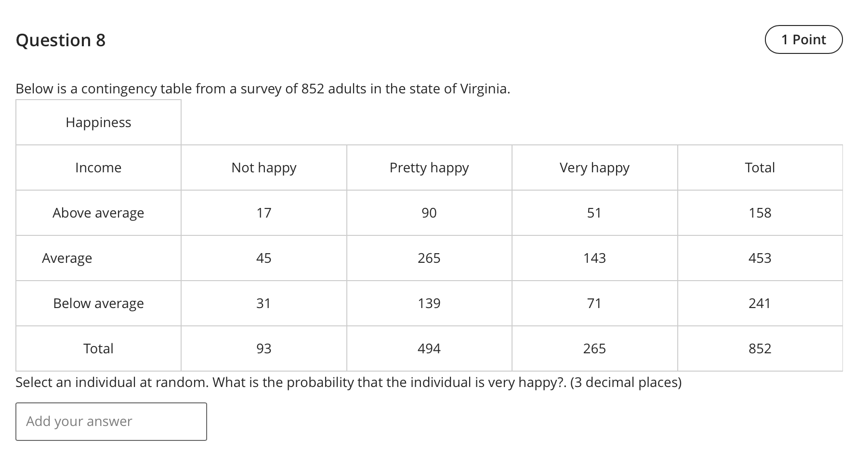Select the cell with value 143
This screenshot has width=868, height=464.
(594, 258)
